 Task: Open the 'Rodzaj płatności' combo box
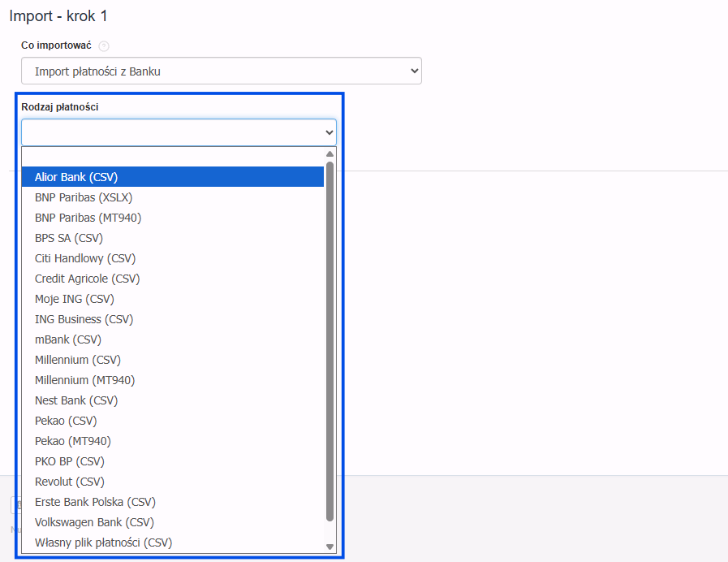tap(179, 132)
